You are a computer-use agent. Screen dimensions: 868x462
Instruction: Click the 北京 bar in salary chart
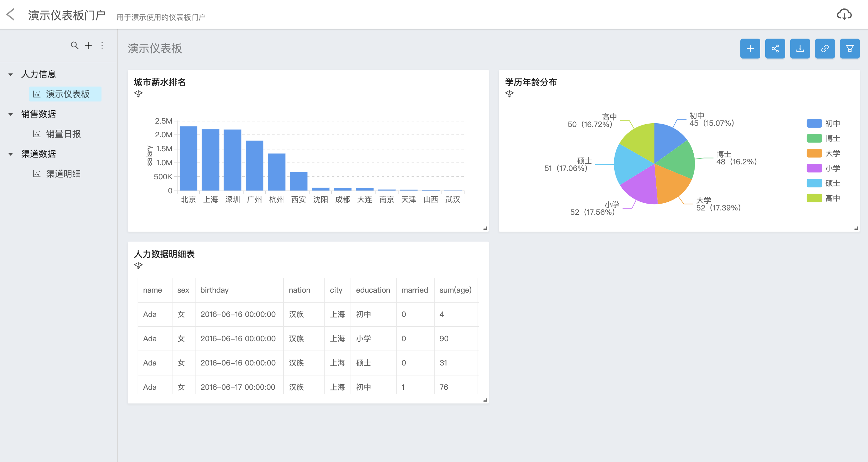click(188, 158)
